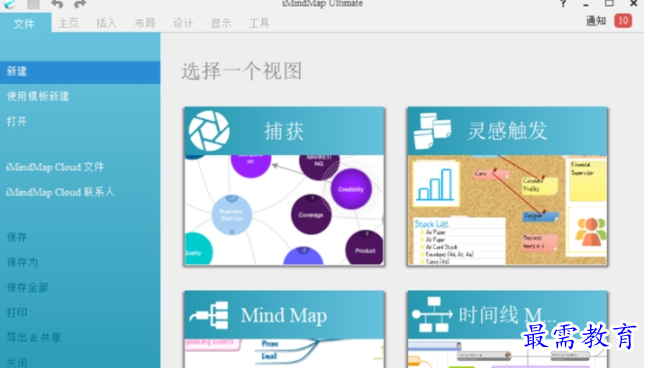Viewport: 645px width, 368px height.
Task: Open the 布局 tab
Action: tap(145, 23)
